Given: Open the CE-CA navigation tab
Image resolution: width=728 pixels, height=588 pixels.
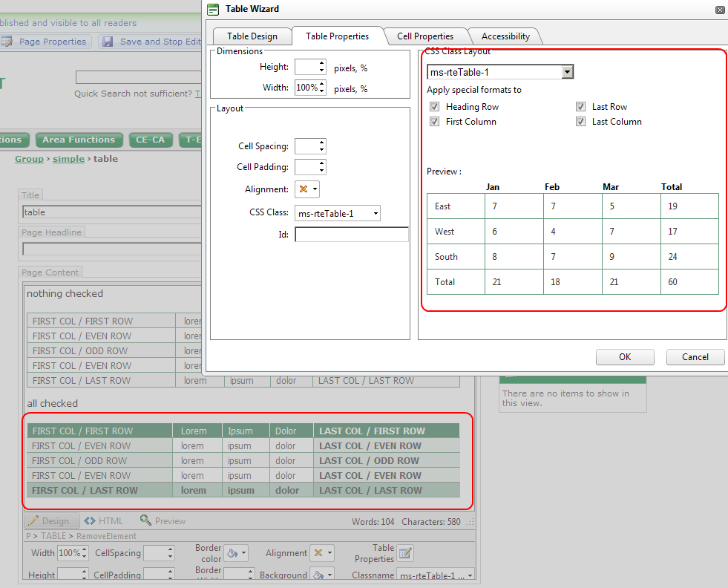Looking at the screenshot, I should pos(150,140).
